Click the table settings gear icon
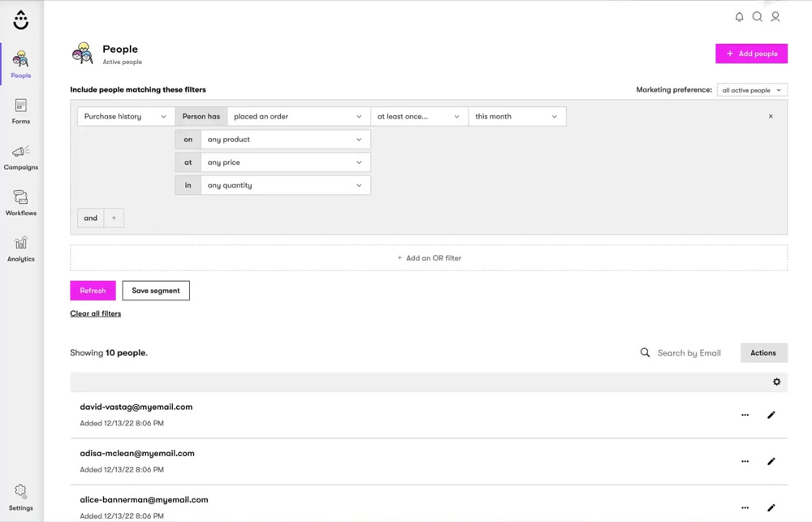This screenshot has height=522, width=812. [776, 382]
